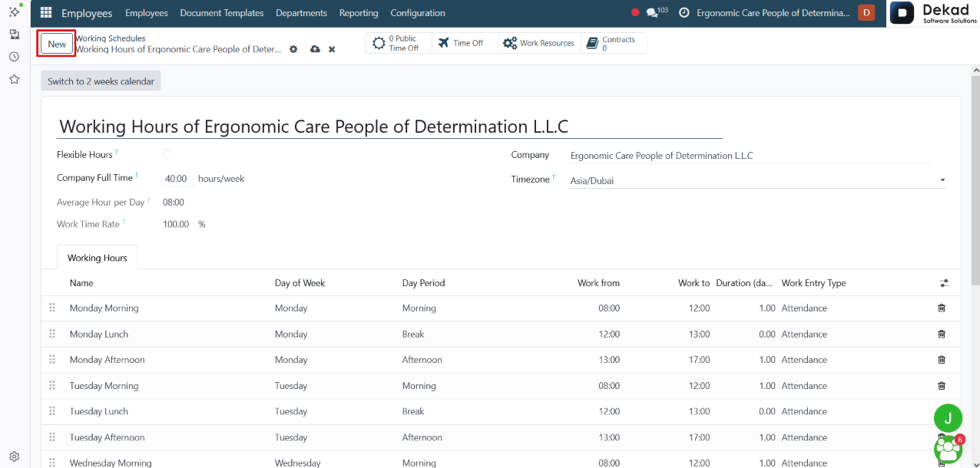Viewport: 980px width, 468px height.
Task: Open the Configuration menu
Action: (x=418, y=13)
